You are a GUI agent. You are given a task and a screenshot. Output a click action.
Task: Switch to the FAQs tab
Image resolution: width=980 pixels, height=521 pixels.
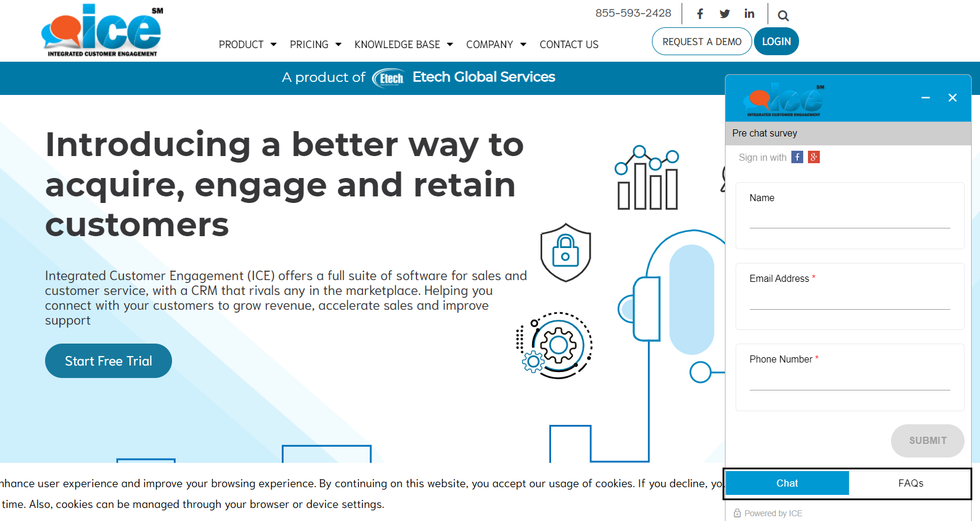coord(910,483)
